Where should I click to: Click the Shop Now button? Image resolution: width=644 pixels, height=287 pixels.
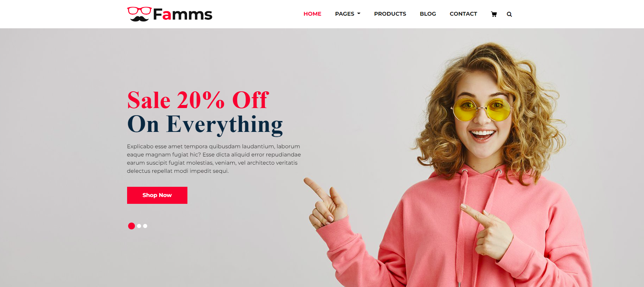click(x=157, y=195)
